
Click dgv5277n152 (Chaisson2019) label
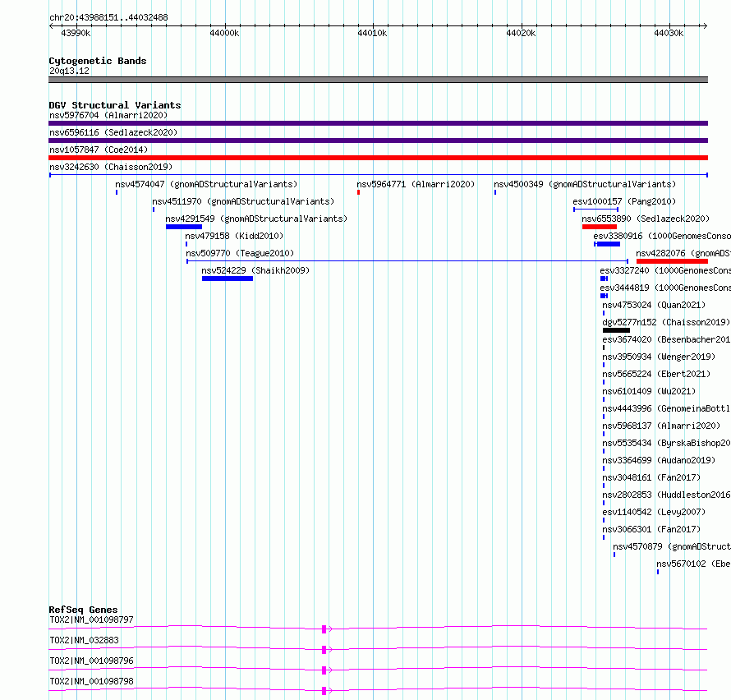point(666,322)
